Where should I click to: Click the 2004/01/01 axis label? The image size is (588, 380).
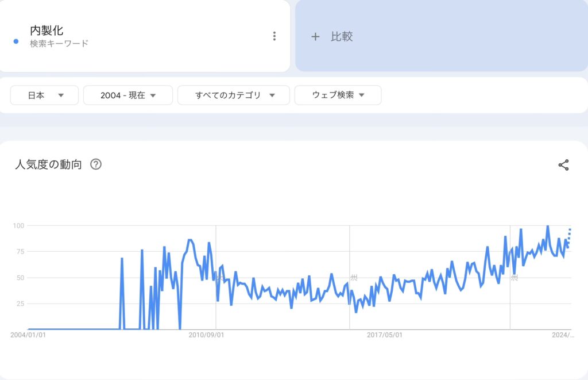tap(28, 335)
